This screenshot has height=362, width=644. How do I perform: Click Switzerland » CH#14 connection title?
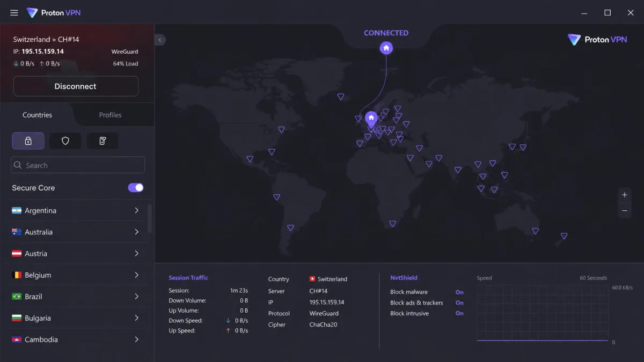(46, 39)
